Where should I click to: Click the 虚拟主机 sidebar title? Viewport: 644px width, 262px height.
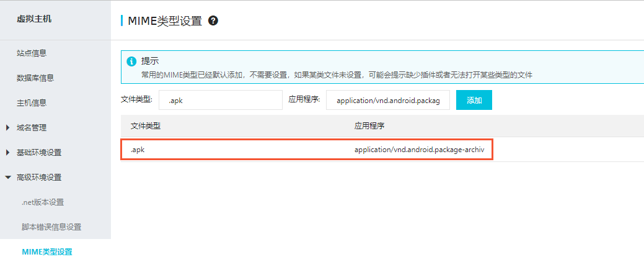click(x=34, y=19)
